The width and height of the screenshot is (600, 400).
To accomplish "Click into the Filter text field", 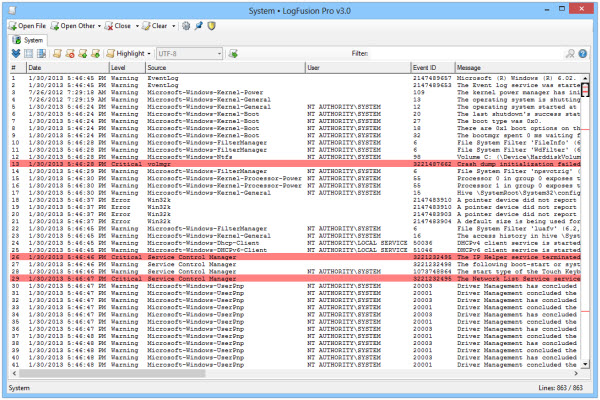I will (466, 54).
